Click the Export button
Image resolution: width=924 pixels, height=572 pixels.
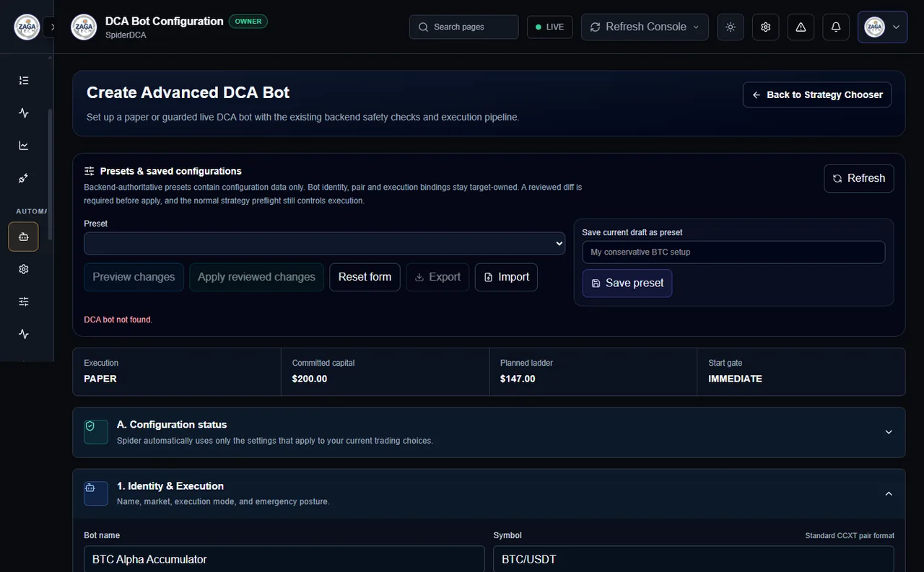pos(437,277)
